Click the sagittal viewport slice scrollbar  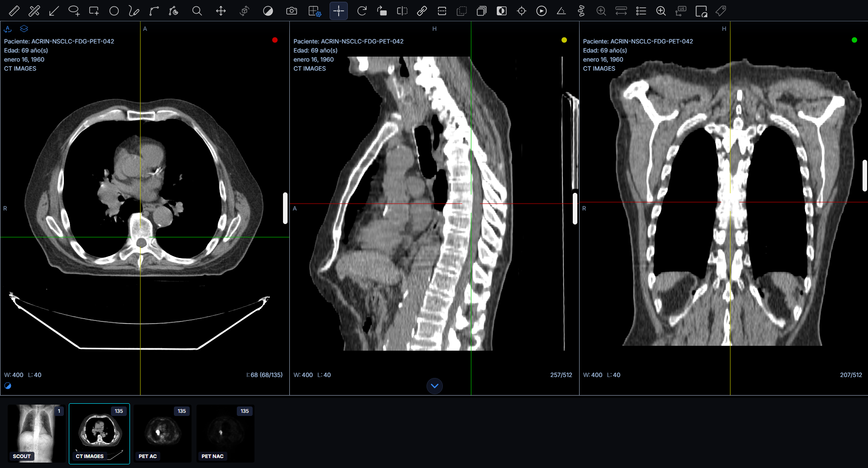[x=575, y=208]
